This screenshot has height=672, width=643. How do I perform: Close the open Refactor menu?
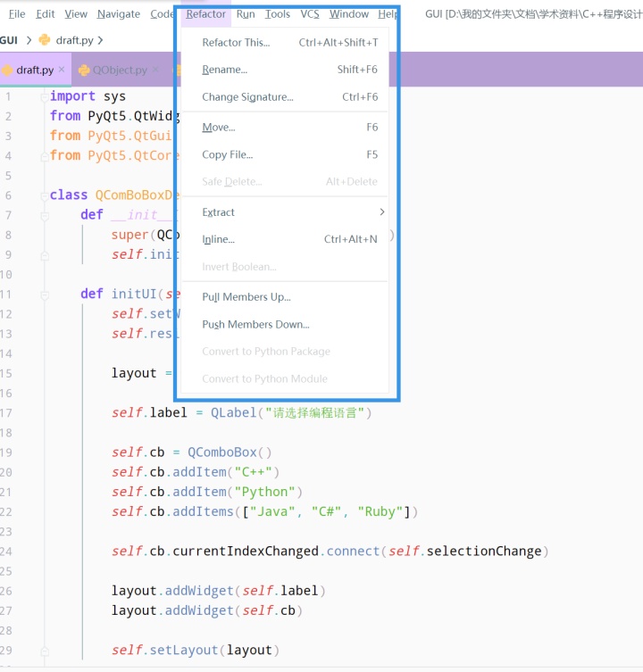(205, 14)
